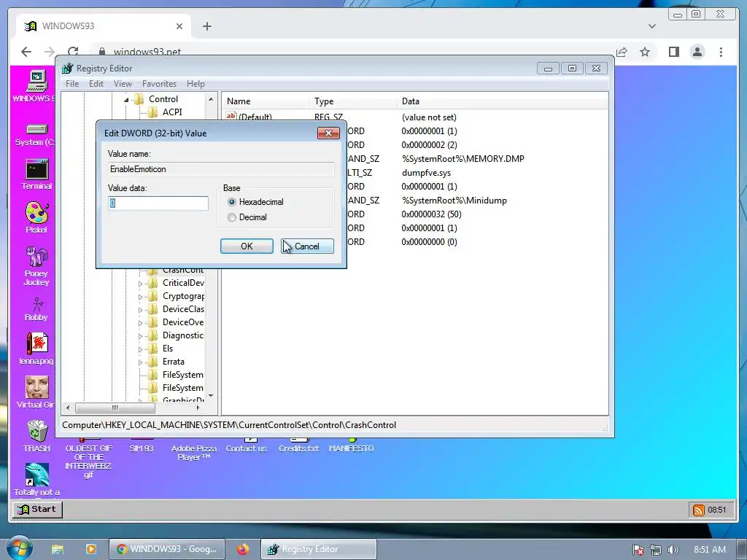Select the dumpfve.sys data entry

pos(426,173)
